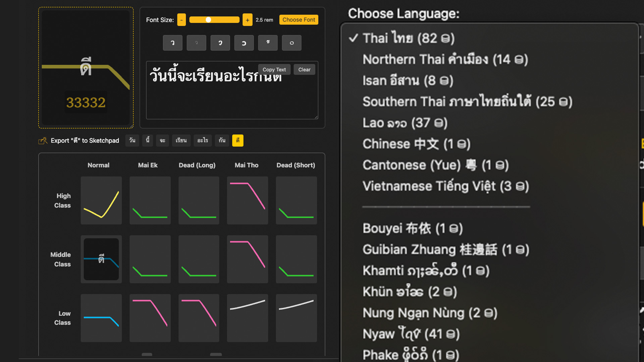Screen dimensions: 644x362
Task: Select the อะไร syllable chip
Action: point(203,140)
